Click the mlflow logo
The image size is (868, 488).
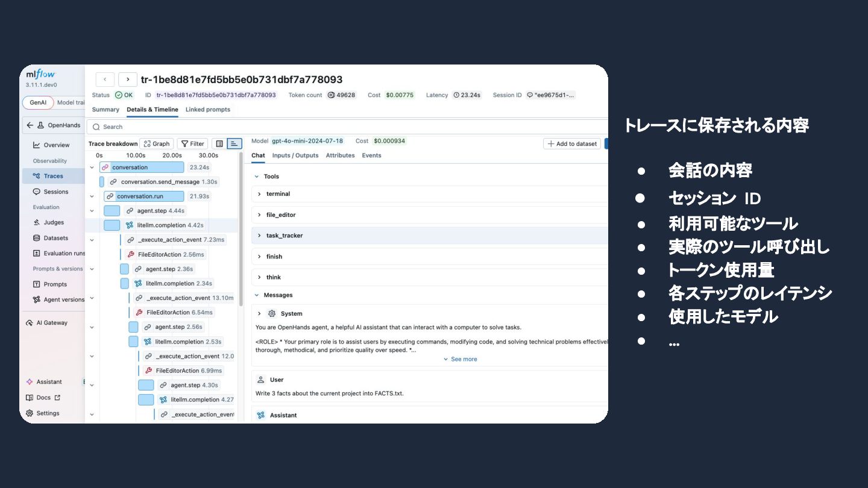(41, 74)
